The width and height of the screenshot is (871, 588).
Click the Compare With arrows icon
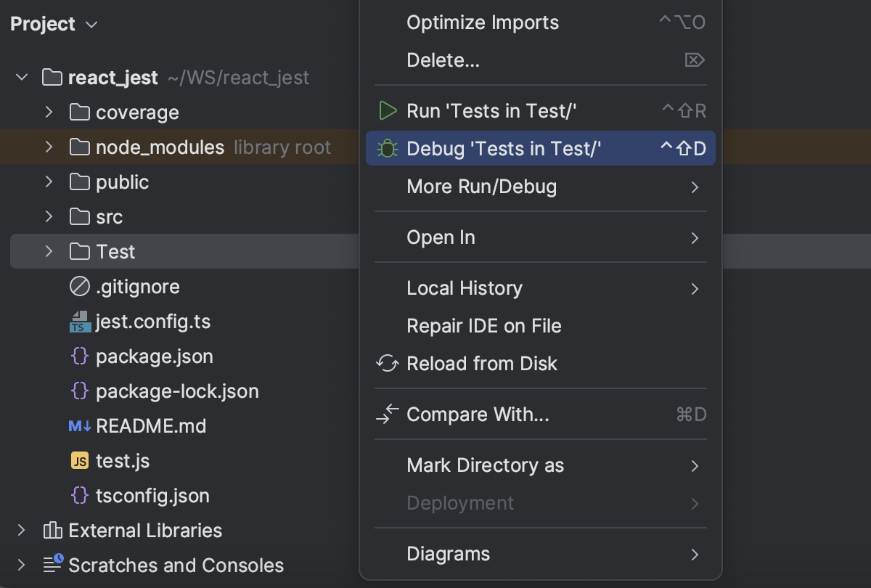388,414
